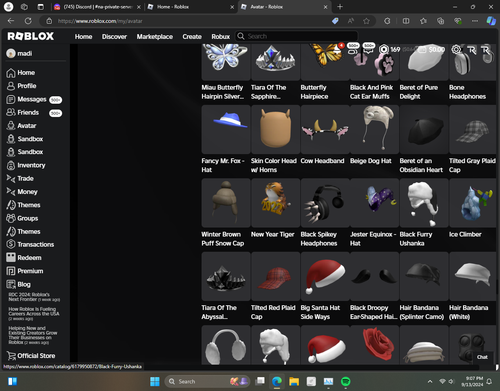Image resolution: width=500 pixels, height=391 pixels.
Task: Go to the Avatar sidebar entry
Action: tap(22, 126)
